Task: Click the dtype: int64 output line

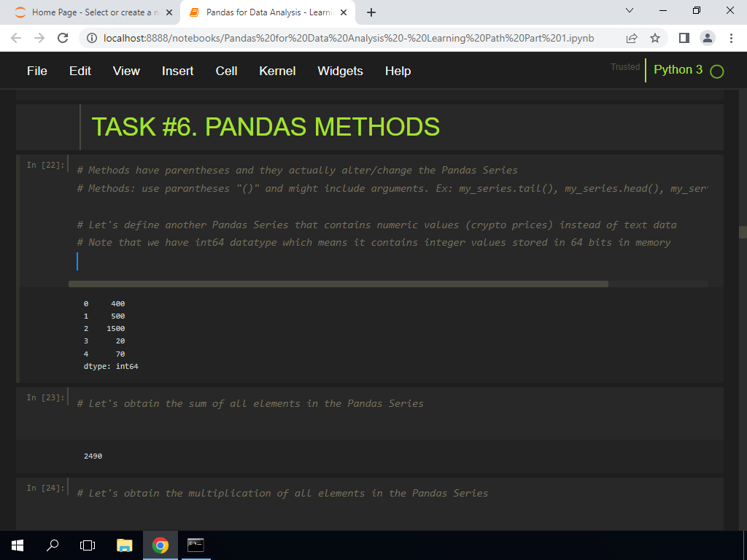Action: pos(111,367)
